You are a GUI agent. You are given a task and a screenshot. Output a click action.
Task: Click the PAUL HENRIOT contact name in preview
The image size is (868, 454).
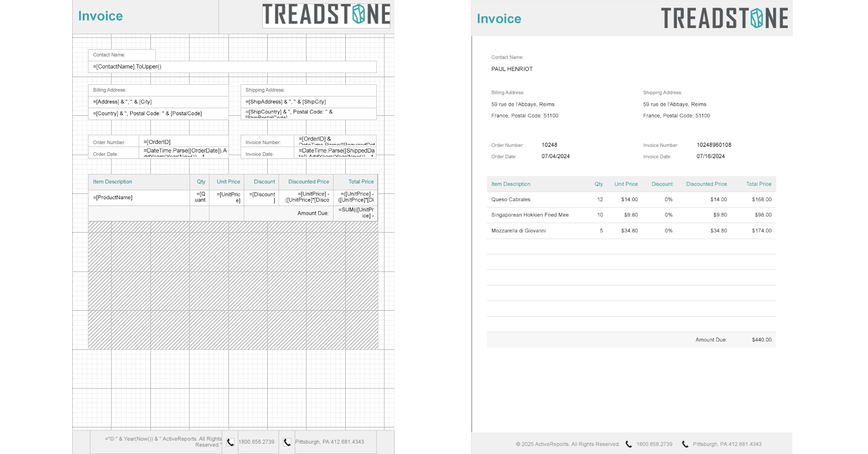(512, 69)
